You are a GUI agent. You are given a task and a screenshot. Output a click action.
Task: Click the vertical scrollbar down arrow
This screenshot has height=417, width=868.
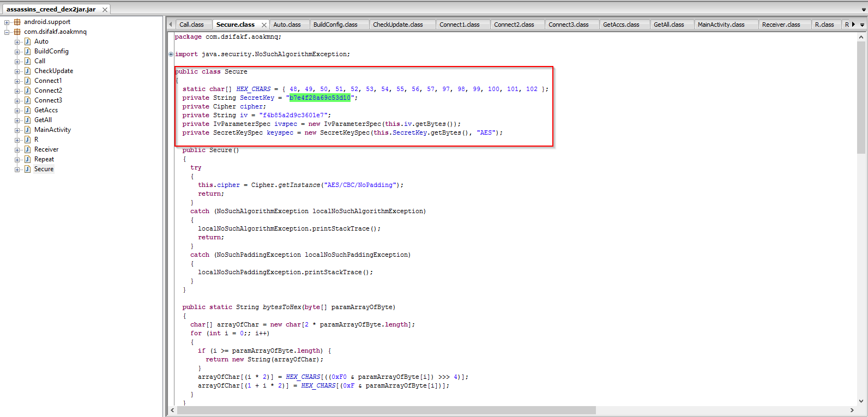pyautogui.click(x=861, y=401)
